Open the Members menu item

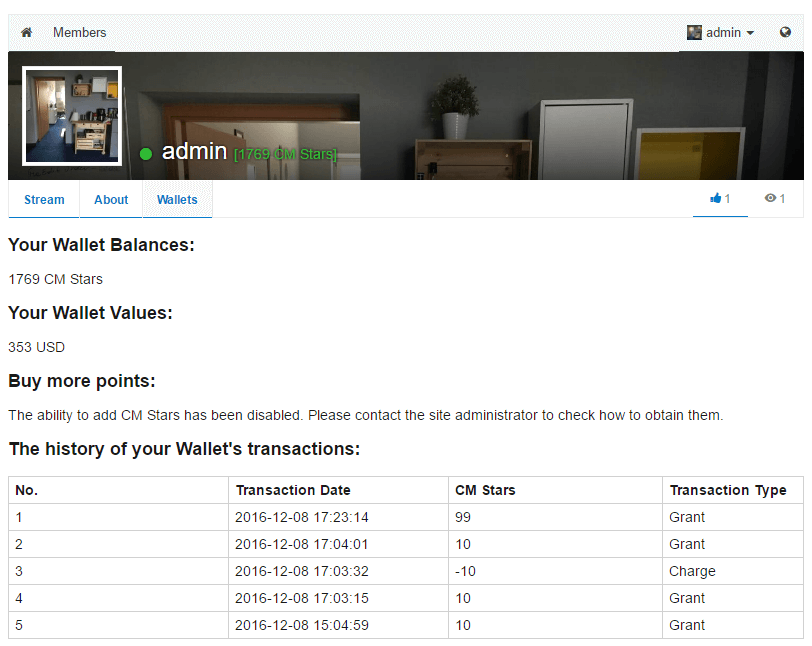pos(79,33)
